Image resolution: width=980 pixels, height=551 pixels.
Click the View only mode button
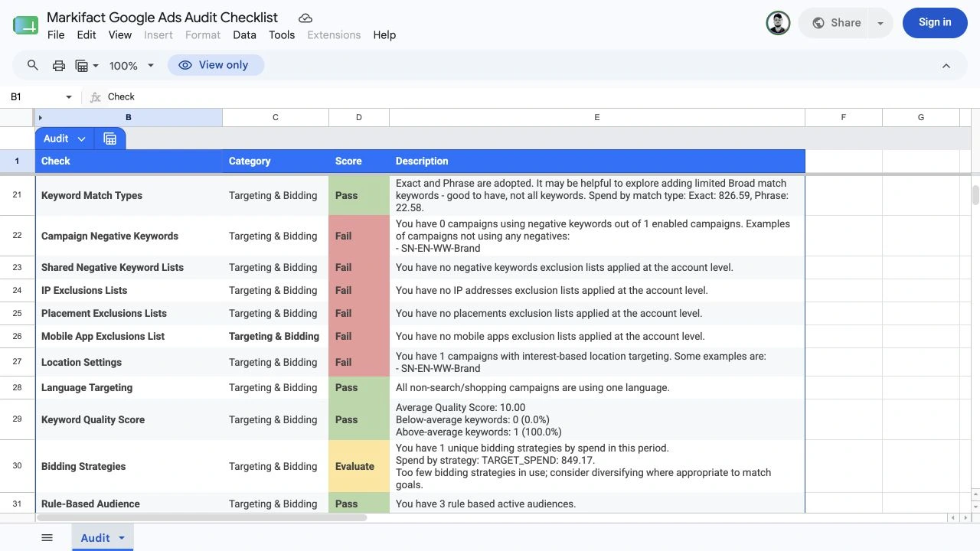(x=215, y=65)
